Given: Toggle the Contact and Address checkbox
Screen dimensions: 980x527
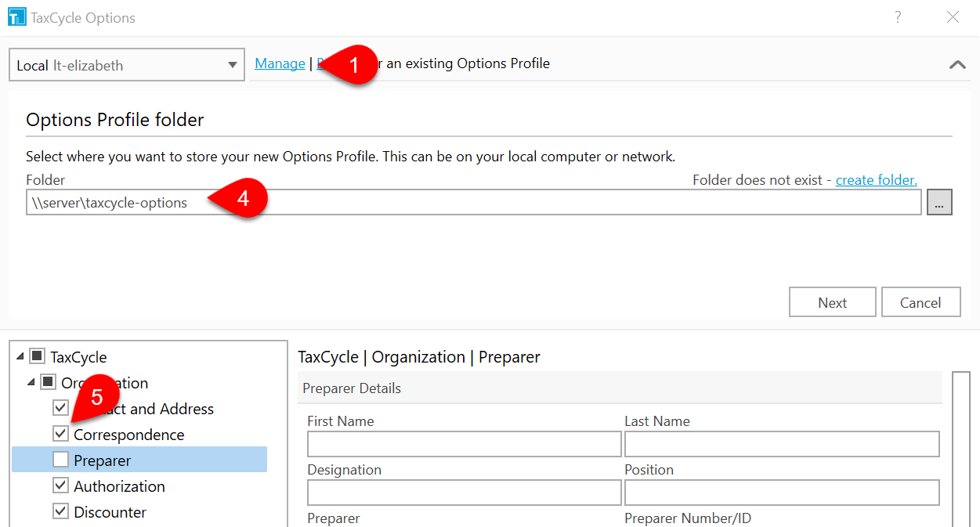Looking at the screenshot, I should coord(60,408).
